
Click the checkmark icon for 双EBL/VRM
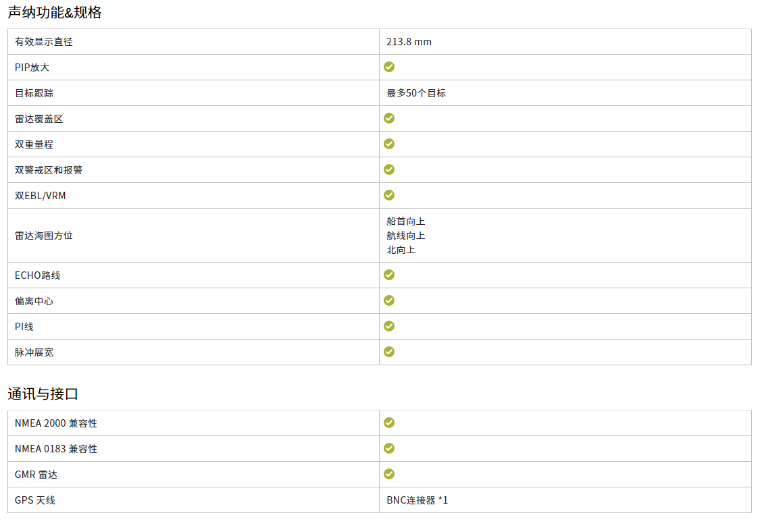click(x=389, y=196)
